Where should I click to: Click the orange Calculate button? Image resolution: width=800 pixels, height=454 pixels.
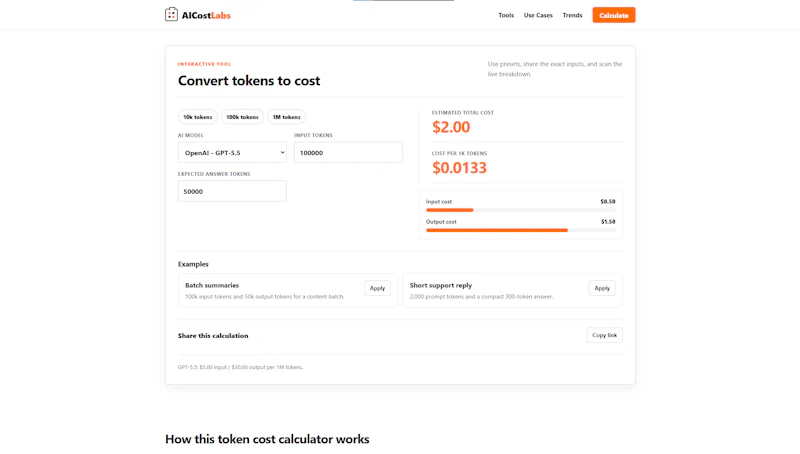pos(613,15)
